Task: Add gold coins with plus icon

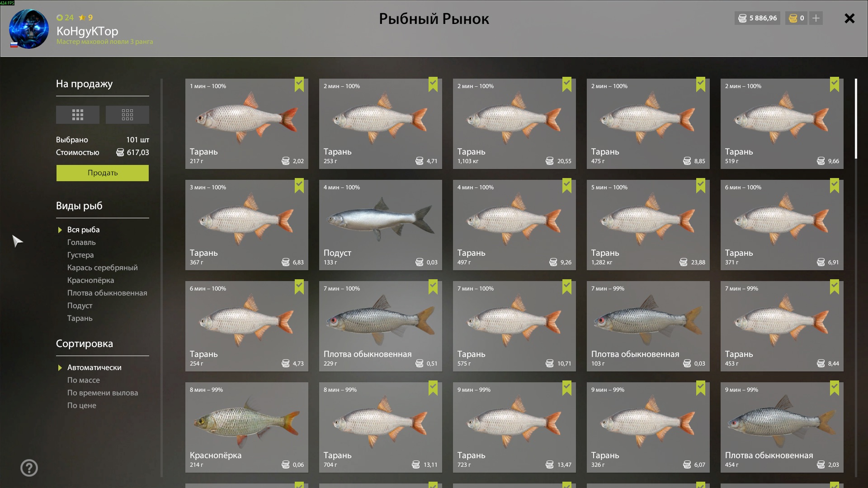Action: click(x=816, y=18)
